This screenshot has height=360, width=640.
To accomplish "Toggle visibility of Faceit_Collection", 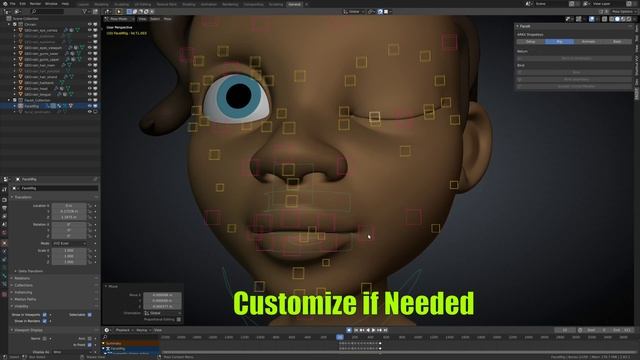I will click(x=89, y=100).
